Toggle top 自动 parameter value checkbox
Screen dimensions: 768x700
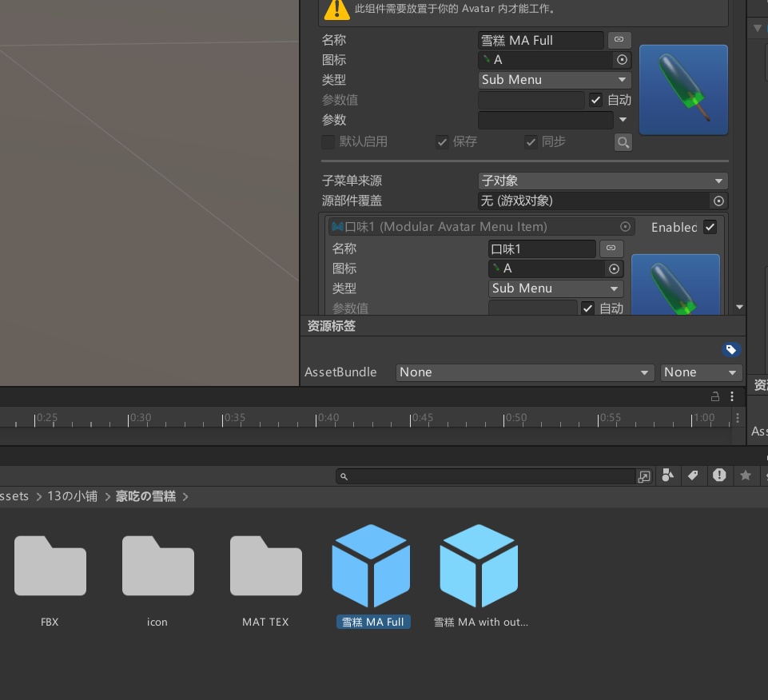[595, 100]
